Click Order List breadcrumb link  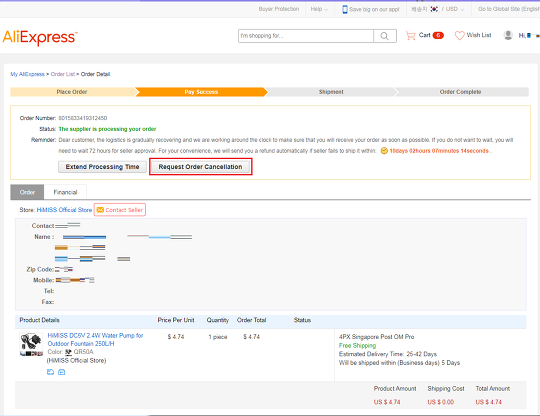click(x=63, y=74)
